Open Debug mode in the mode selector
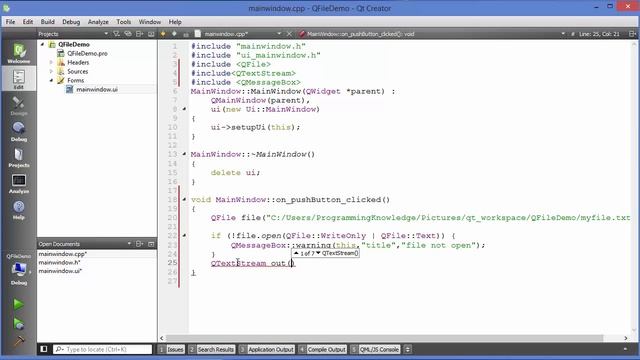This screenshot has width=640, height=360. (x=19, y=131)
